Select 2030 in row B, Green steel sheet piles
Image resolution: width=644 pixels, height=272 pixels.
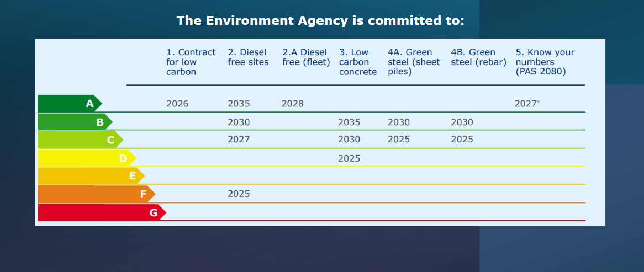399,122
